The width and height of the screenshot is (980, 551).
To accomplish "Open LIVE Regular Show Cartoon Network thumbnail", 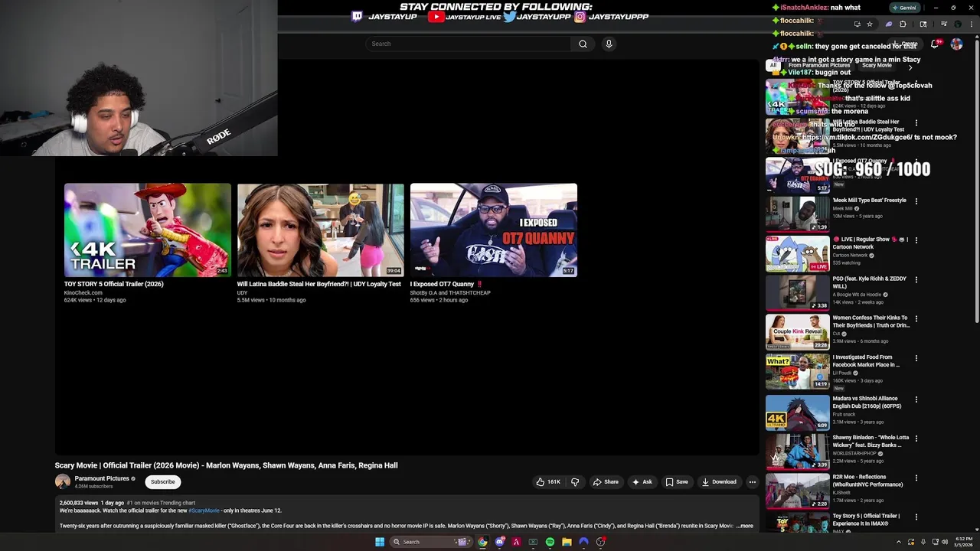I will [x=797, y=253].
